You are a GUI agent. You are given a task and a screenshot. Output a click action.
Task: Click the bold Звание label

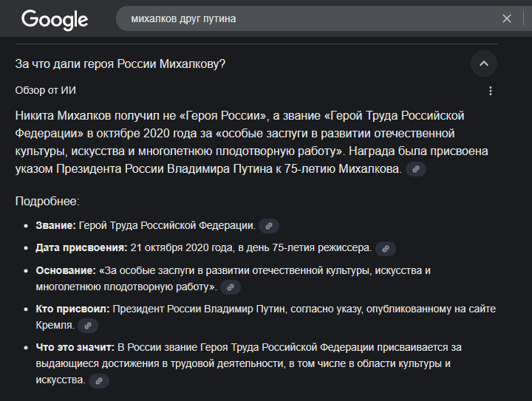pyautogui.click(x=55, y=226)
